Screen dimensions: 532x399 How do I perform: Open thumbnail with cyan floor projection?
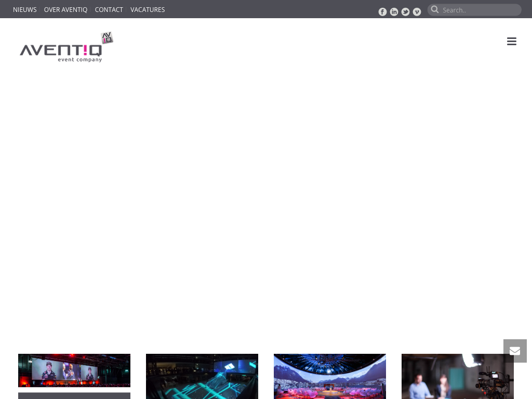tap(202, 376)
